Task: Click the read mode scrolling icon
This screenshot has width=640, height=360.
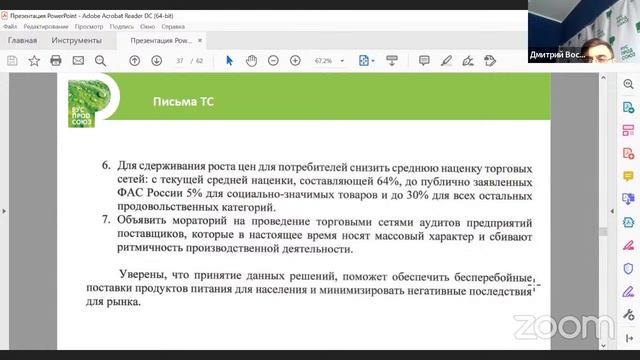Action: [x=392, y=61]
